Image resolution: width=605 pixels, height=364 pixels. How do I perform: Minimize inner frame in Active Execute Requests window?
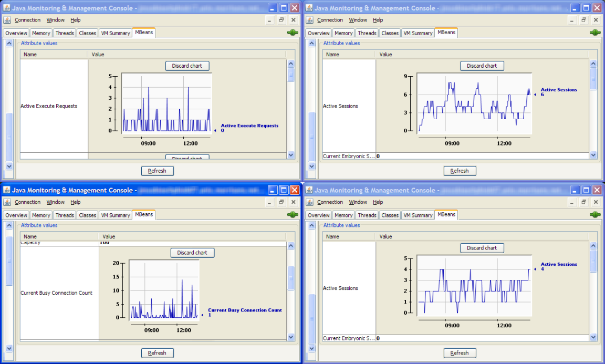coord(269,20)
